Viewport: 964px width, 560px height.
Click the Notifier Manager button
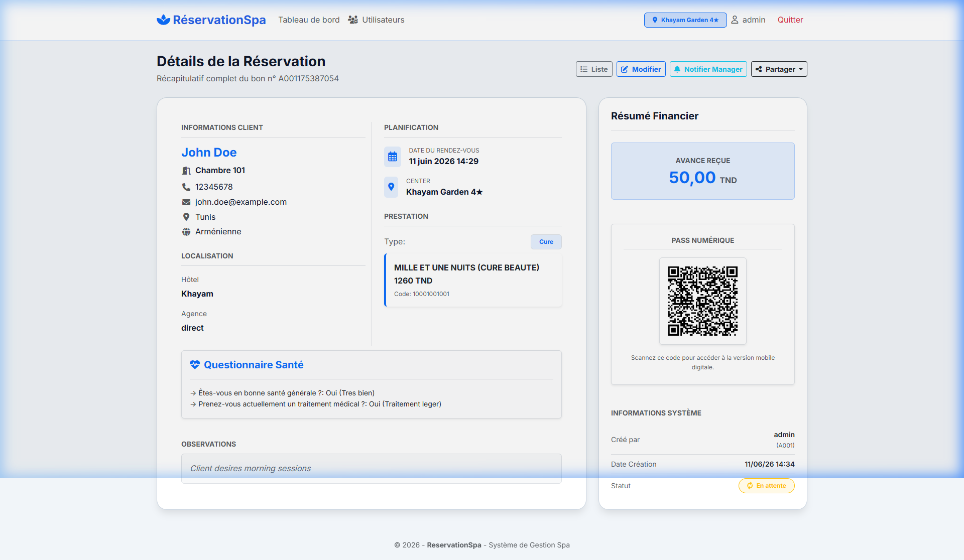[x=708, y=69]
